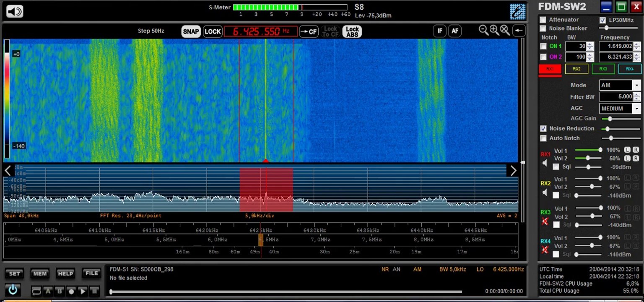Disable the Noise Reduction checkbox
This screenshot has width=644, height=302.
point(543,128)
